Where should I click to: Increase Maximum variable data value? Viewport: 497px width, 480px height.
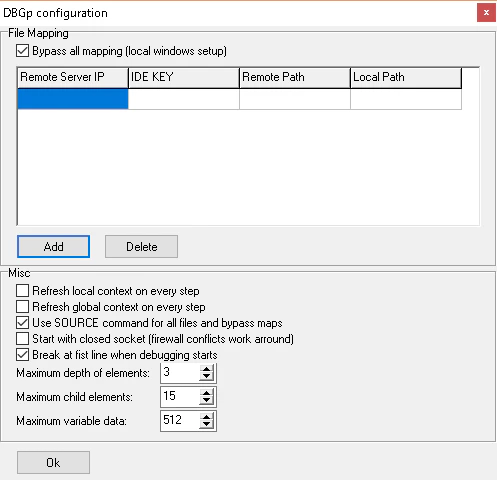tap(206, 417)
